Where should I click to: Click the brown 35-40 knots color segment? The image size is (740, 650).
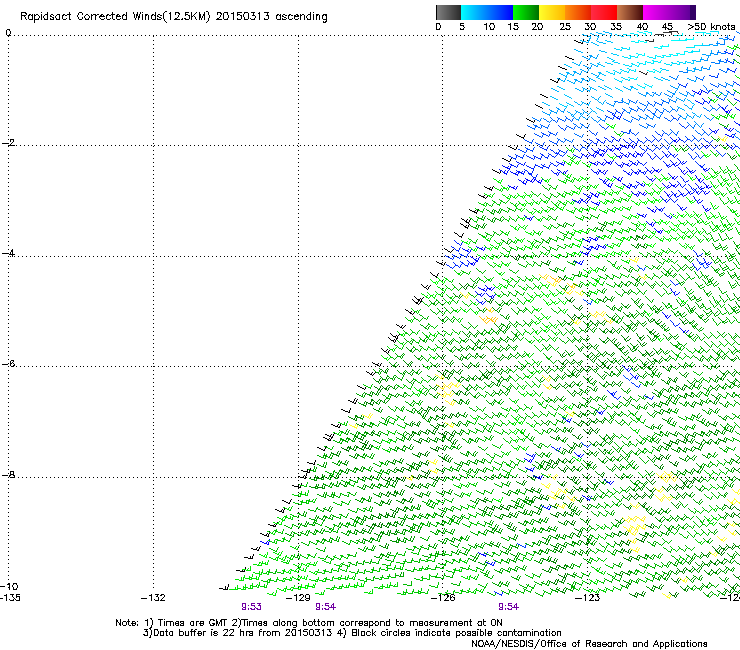(630, 12)
